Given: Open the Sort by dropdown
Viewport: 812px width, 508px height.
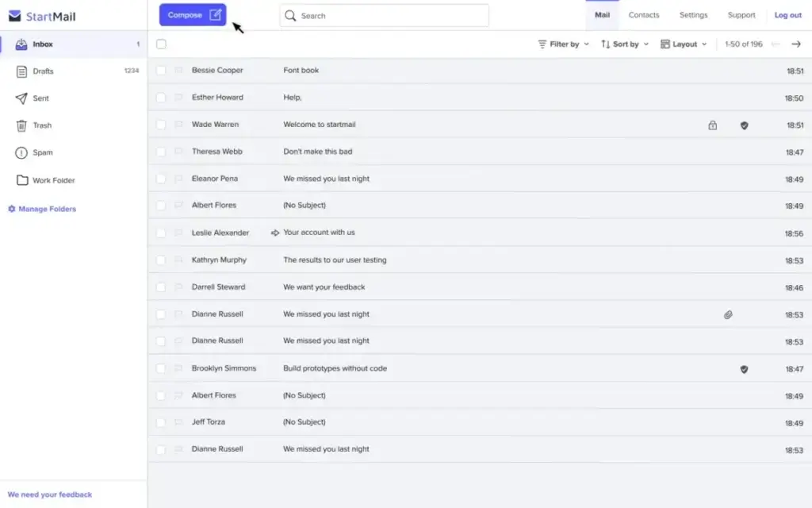Looking at the screenshot, I should point(625,44).
